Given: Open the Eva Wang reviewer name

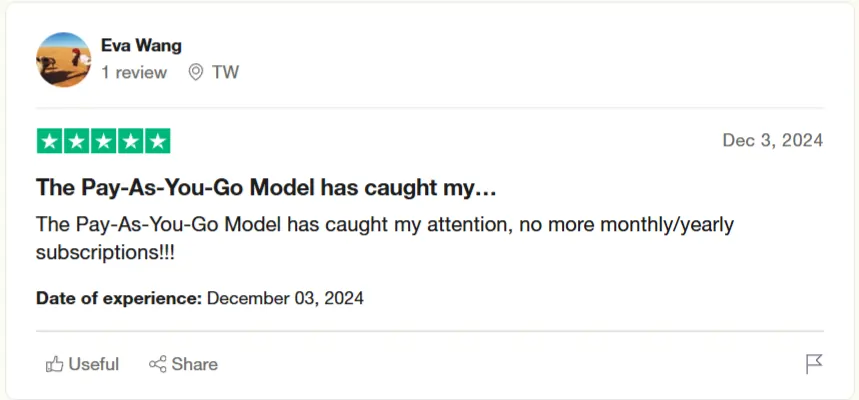Looking at the screenshot, I should (141, 45).
